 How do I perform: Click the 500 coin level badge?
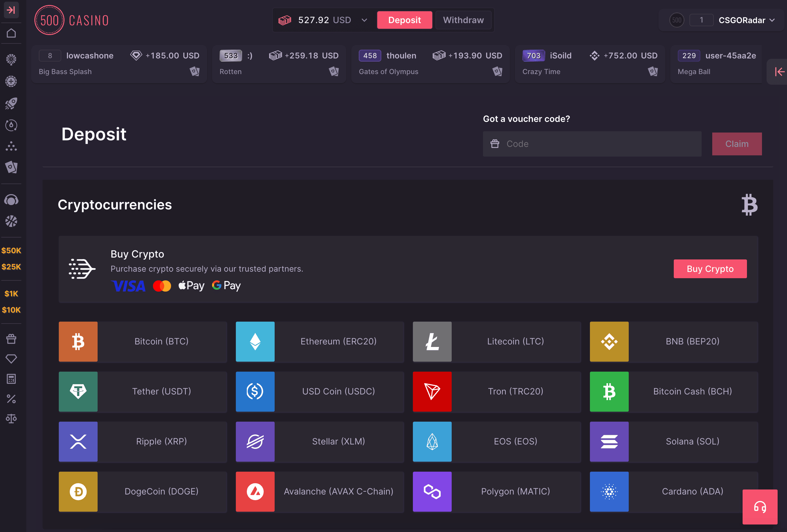click(677, 20)
